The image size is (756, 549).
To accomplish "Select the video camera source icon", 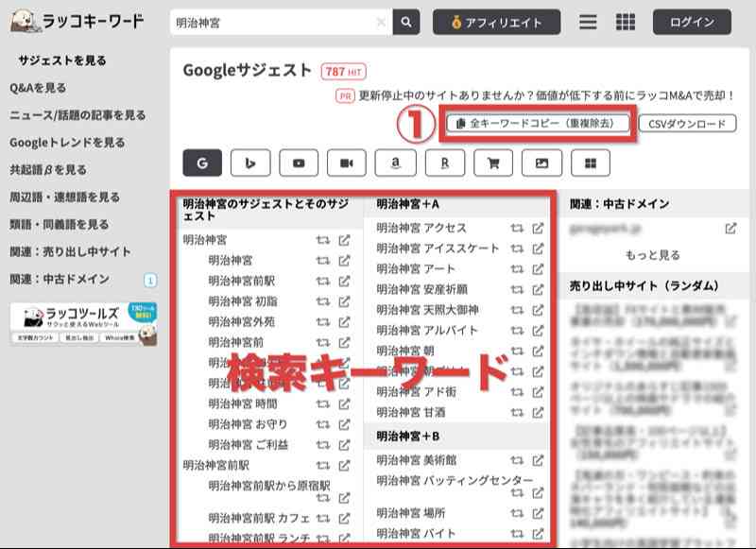I will 347,163.
